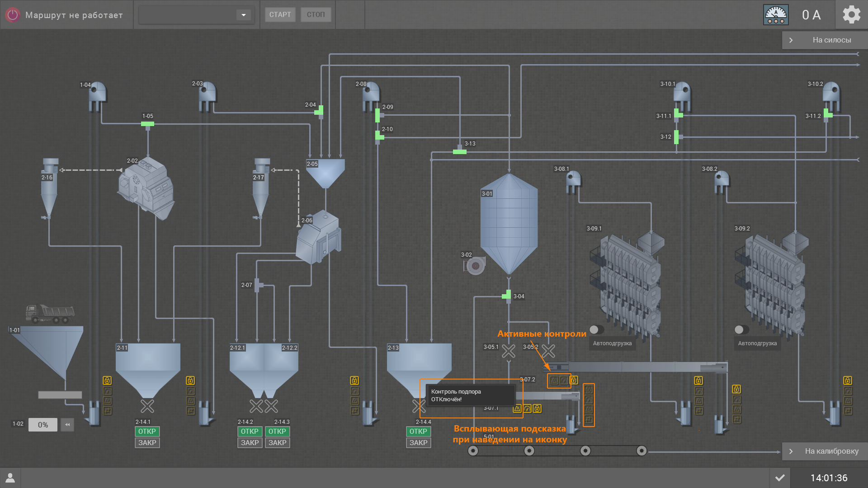Click the fan 3-02 icon

(x=475, y=266)
